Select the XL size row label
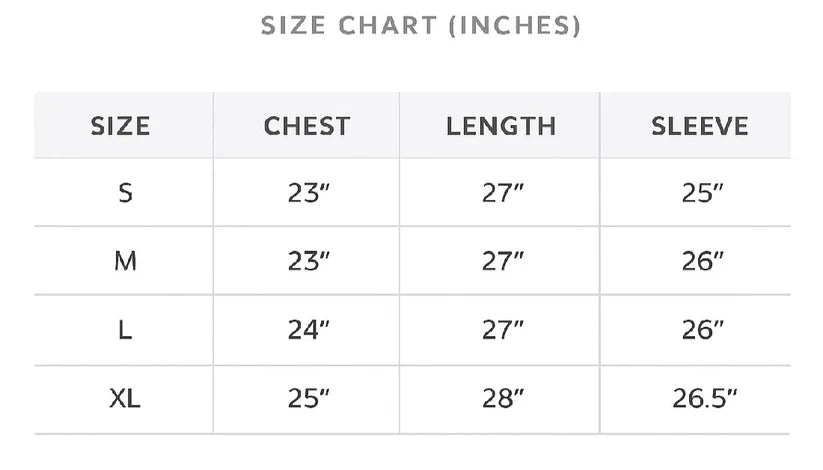 [x=125, y=399]
